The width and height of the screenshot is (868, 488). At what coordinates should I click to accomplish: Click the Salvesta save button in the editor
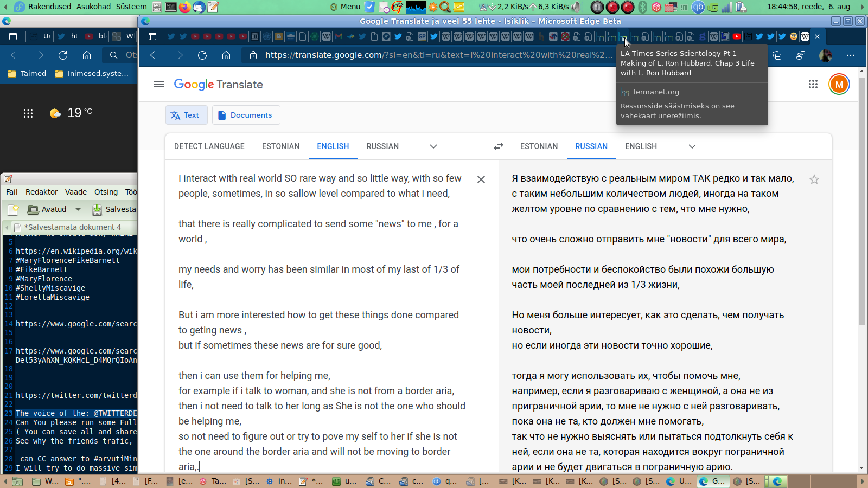click(x=114, y=209)
